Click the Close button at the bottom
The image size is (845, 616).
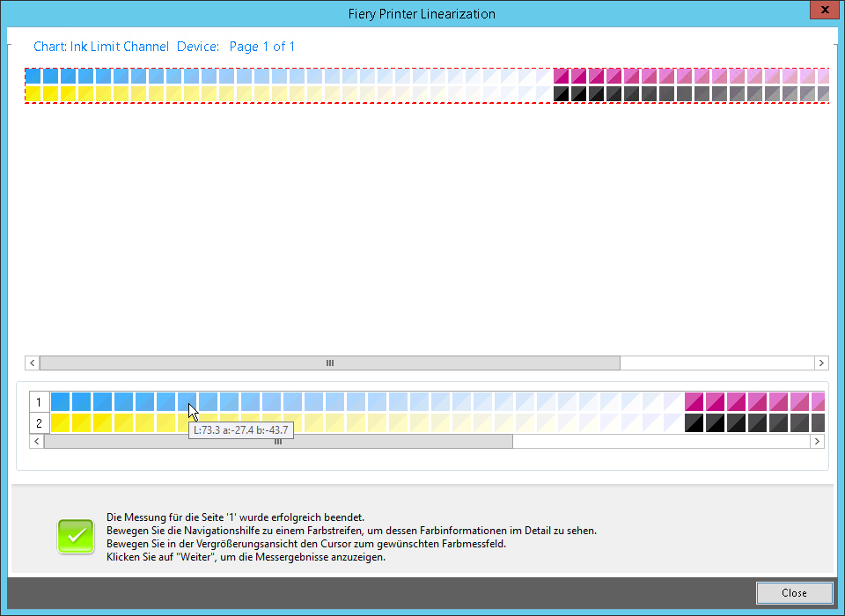click(x=794, y=593)
